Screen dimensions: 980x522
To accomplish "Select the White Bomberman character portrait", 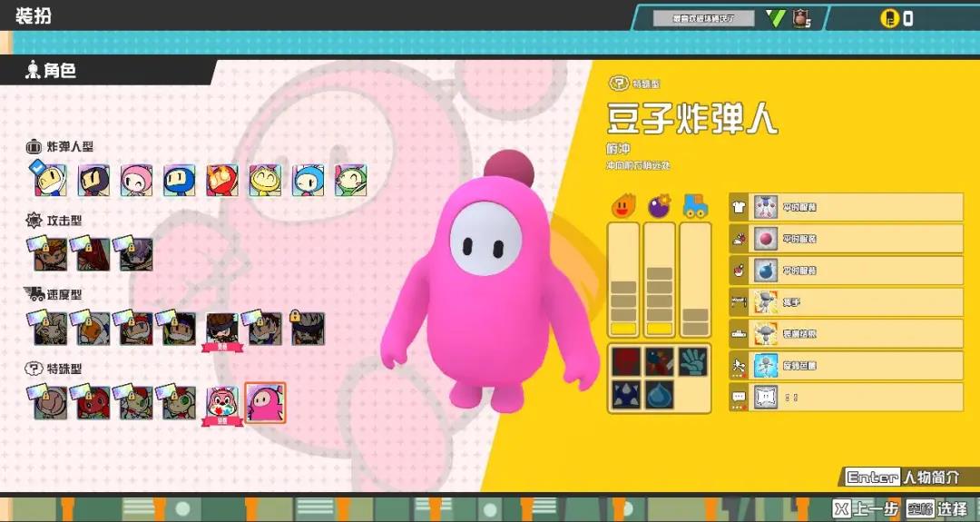I will [50, 181].
